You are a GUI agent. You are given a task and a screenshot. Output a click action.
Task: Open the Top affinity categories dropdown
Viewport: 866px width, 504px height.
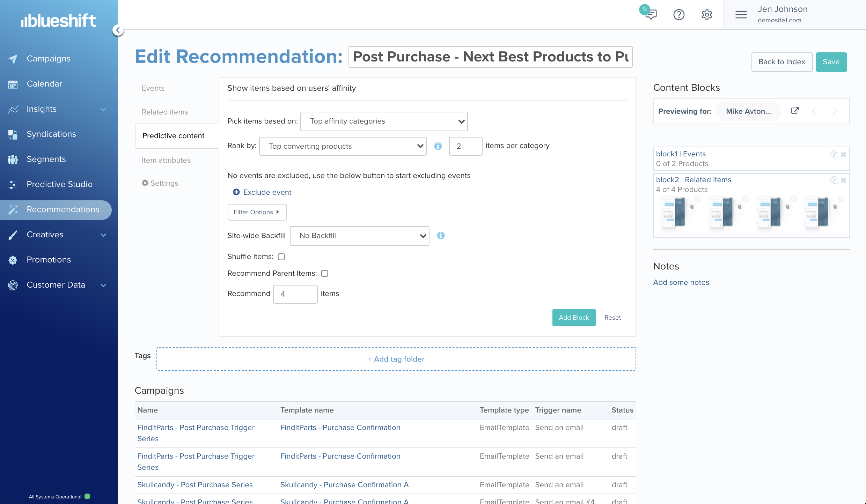384,121
